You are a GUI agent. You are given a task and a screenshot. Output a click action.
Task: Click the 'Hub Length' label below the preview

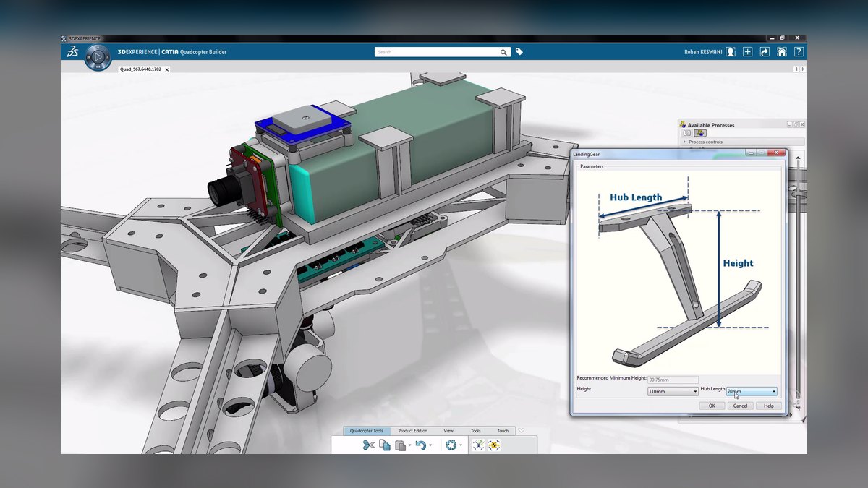pyautogui.click(x=712, y=389)
